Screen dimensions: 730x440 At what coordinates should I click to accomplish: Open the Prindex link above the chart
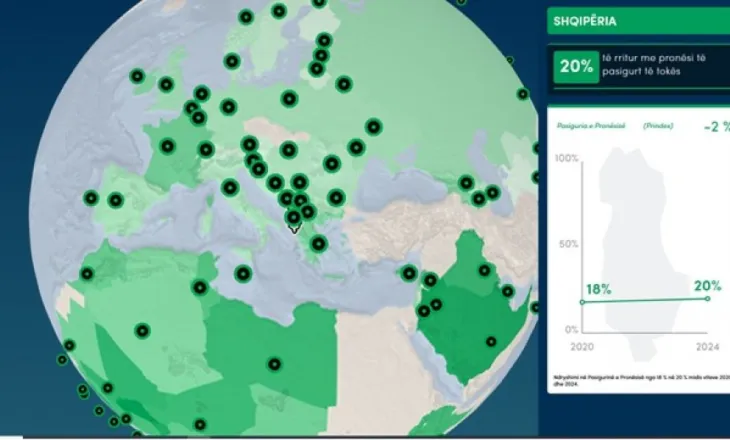click(658, 127)
